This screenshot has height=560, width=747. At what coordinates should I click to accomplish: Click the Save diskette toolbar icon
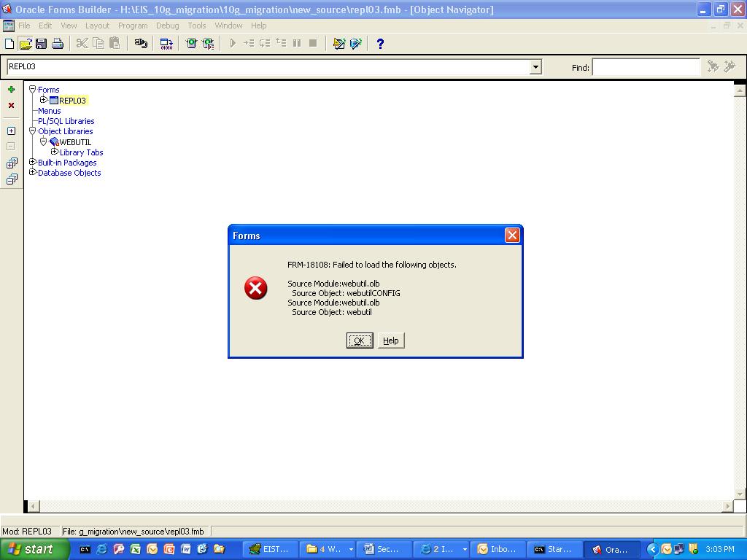41,44
